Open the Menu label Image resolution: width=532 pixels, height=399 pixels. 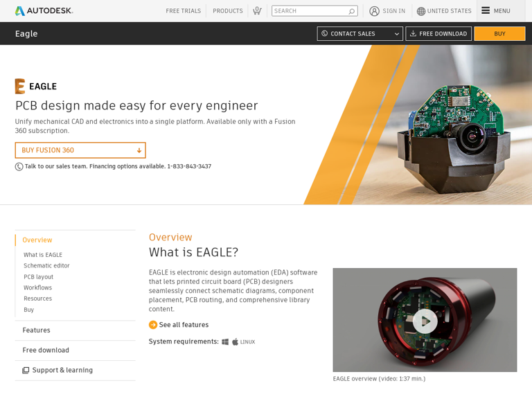coord(502,11)
